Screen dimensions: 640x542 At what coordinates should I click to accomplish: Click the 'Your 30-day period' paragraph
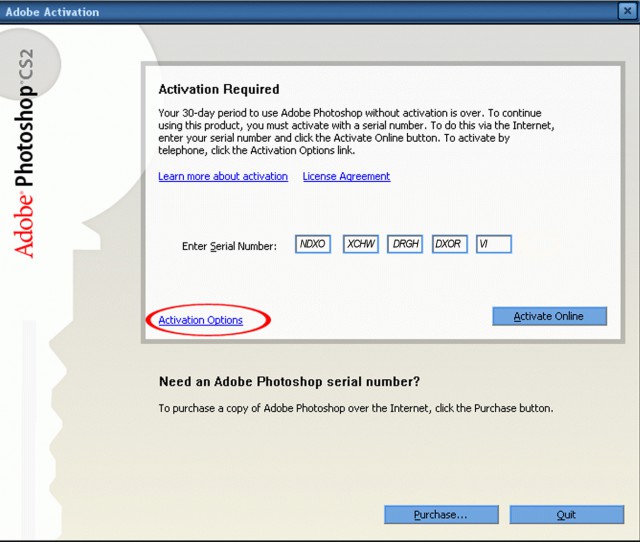[x=356, y=131]
